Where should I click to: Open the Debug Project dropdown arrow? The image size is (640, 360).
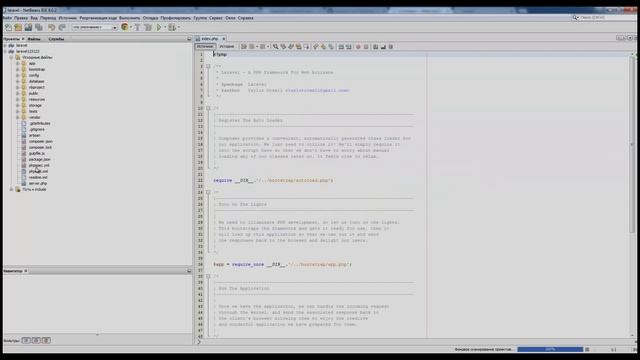pos(179,27)
